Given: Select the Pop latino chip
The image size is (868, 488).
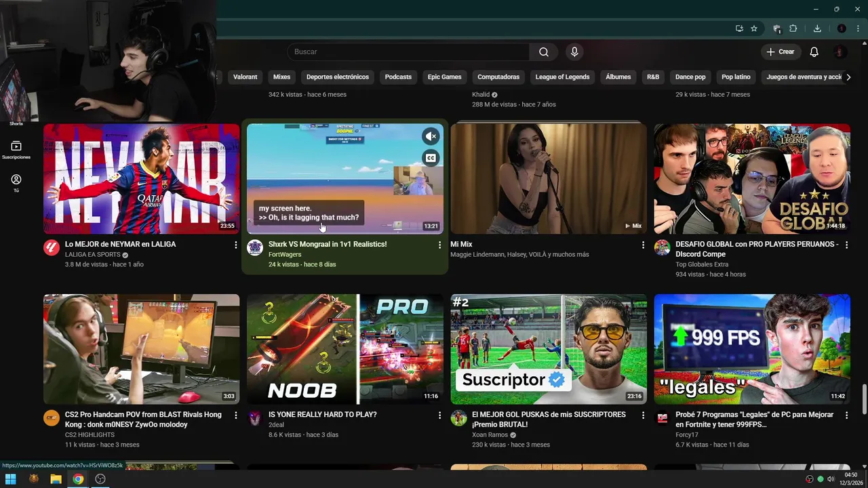Looking at the screenshot, I should [x=736, y=77].
